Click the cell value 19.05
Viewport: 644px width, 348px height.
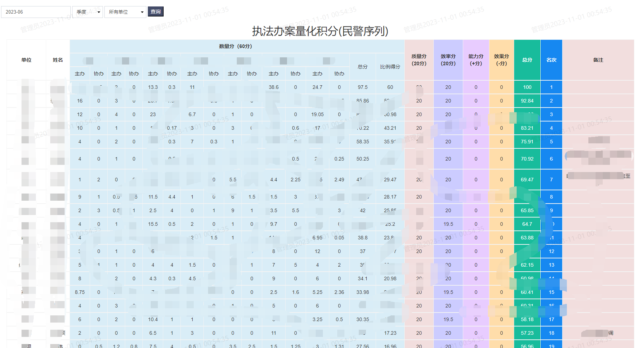(317, 114)
